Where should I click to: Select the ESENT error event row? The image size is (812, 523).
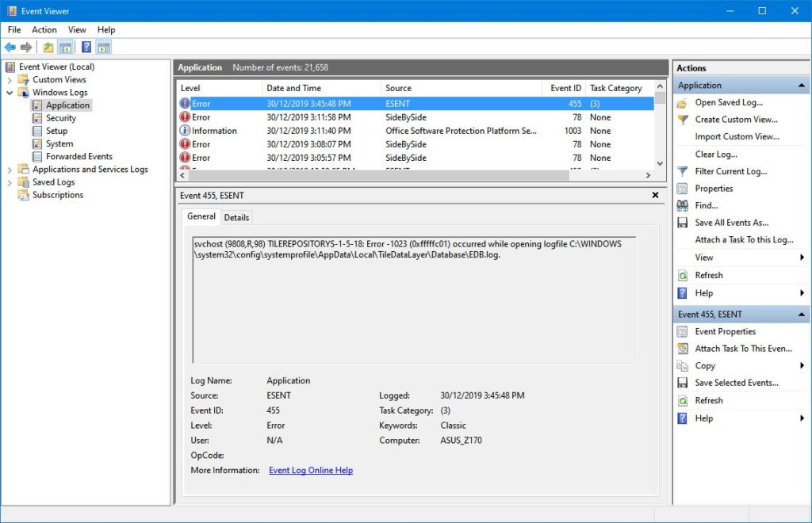416,104
